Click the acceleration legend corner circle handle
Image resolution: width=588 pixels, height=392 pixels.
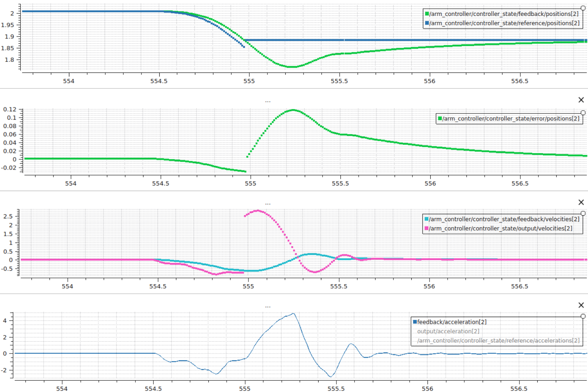(x=583, y=316)
